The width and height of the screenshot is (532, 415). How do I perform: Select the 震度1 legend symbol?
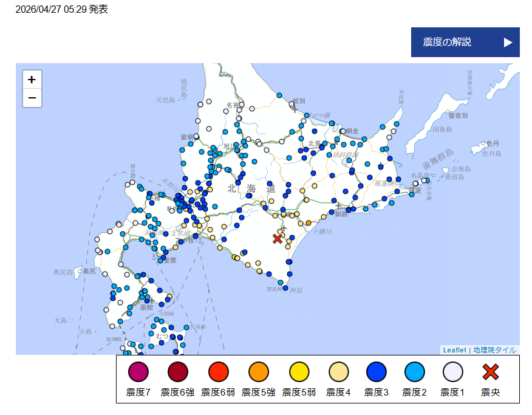click(452, 372)
